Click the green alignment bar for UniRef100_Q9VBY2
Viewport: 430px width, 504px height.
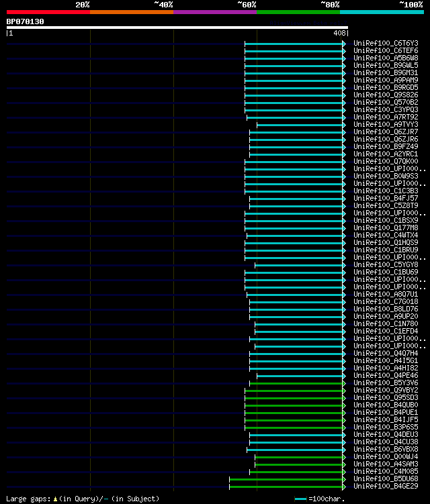click(294, 391)
